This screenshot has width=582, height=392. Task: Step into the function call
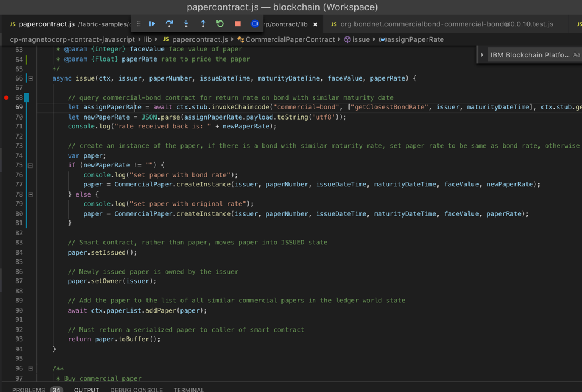point(186,24)
